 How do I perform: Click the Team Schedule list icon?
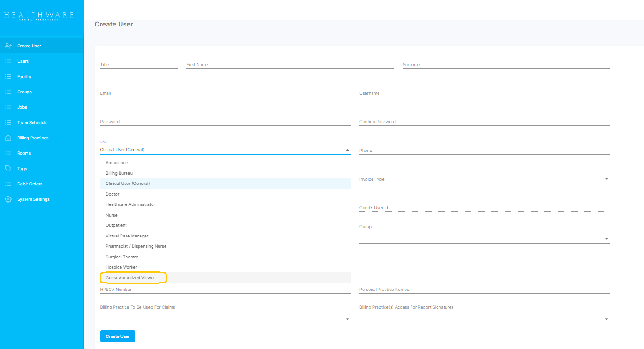pyautogui.click(x=8, y=123)
